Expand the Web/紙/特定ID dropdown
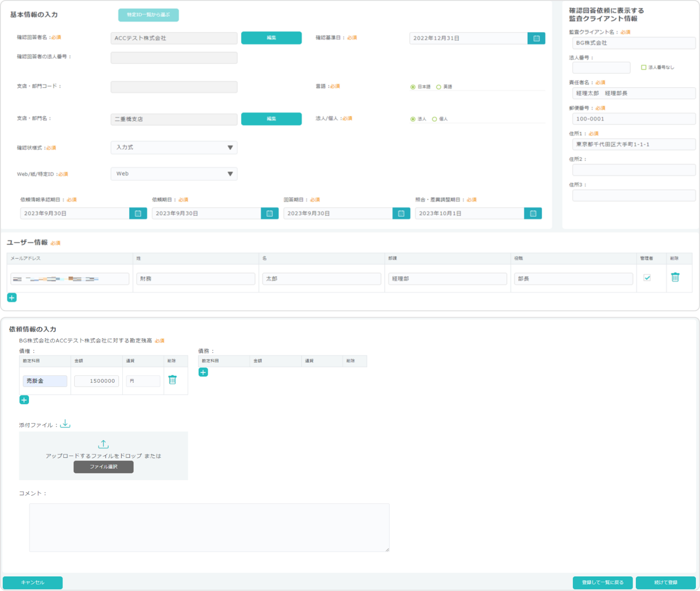 tap(174, 174)
